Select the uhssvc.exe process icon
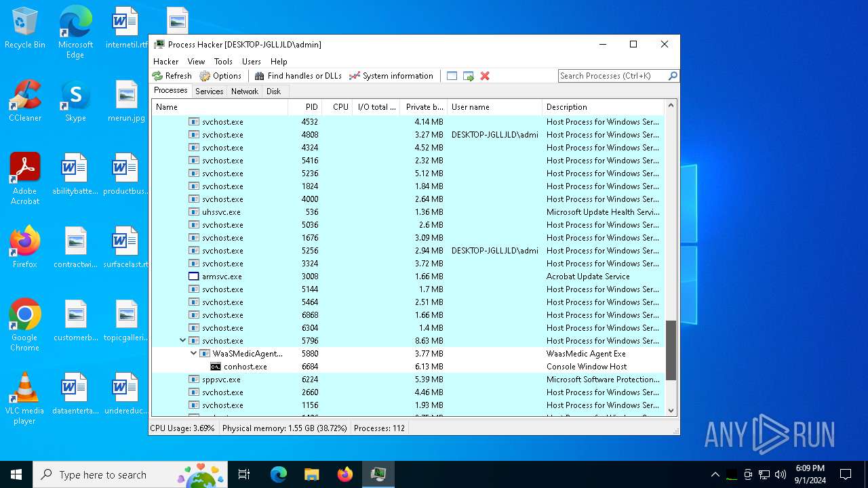Viewport: 868px width, 488px height. coord(194,212)
